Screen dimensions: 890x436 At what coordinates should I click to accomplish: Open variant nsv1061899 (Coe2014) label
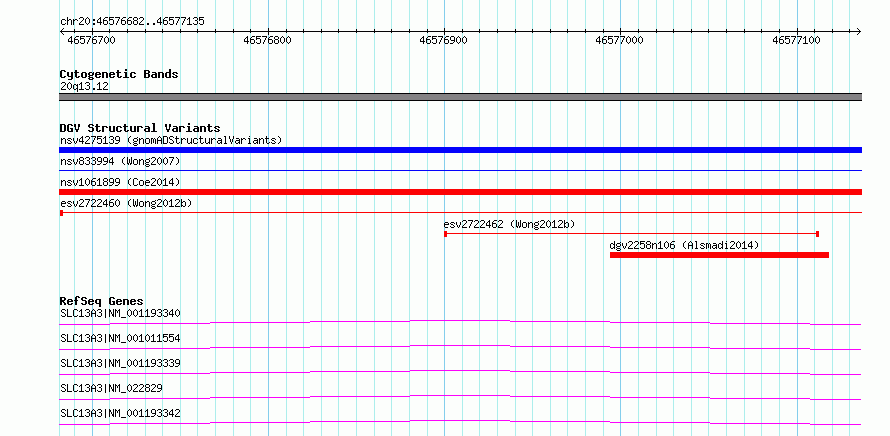point(120,182)
